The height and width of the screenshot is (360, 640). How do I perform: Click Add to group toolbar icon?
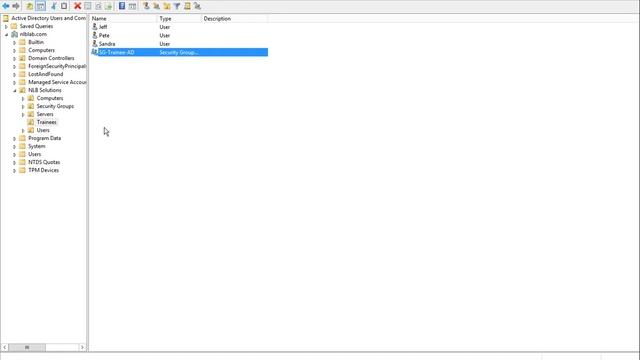pyautogui.click(x=198, y=6)
